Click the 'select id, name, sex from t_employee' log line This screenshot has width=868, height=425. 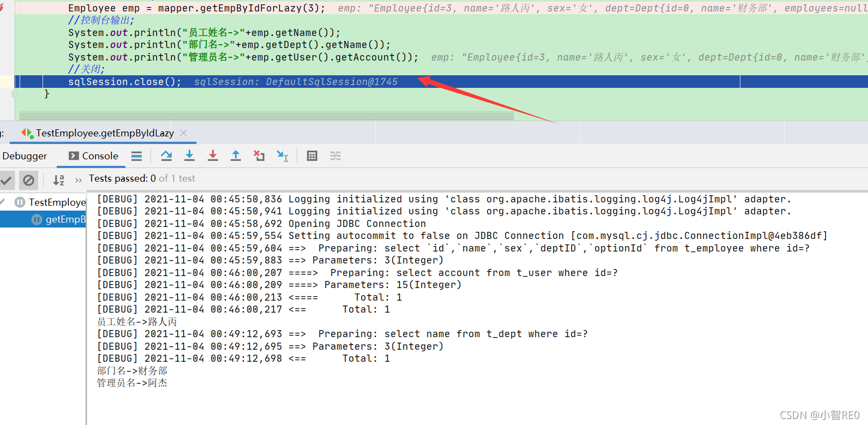[453, 248]
